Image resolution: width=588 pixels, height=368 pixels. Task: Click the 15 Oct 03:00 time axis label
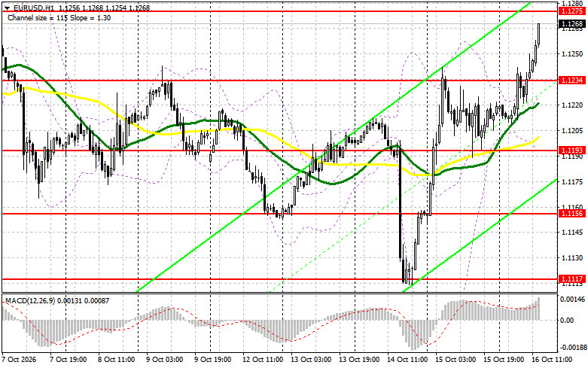(455, 360)
